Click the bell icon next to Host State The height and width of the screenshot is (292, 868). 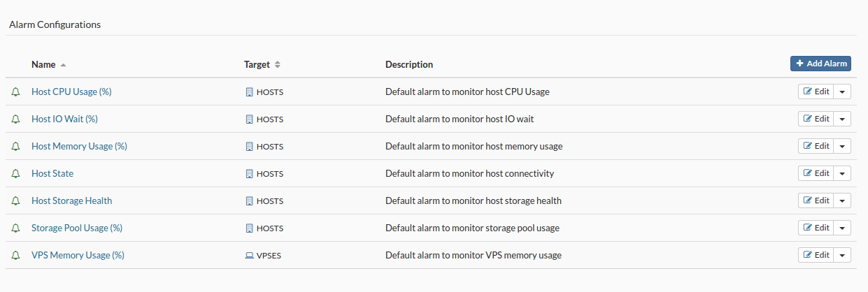(16, 173)
